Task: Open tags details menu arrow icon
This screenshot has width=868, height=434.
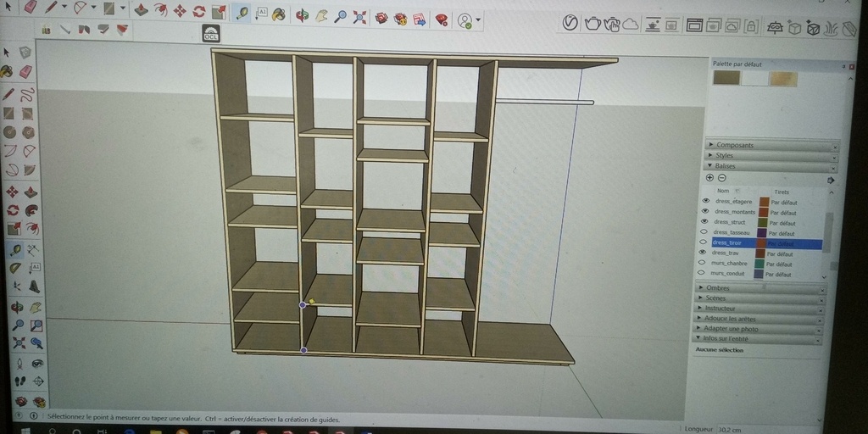Action: coord(831,180)
